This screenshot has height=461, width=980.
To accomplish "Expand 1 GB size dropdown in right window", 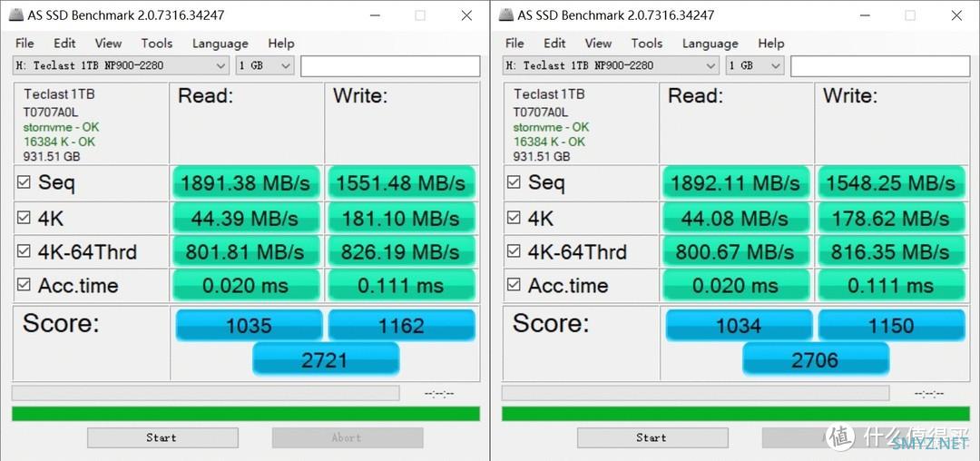I will point(755,65).
